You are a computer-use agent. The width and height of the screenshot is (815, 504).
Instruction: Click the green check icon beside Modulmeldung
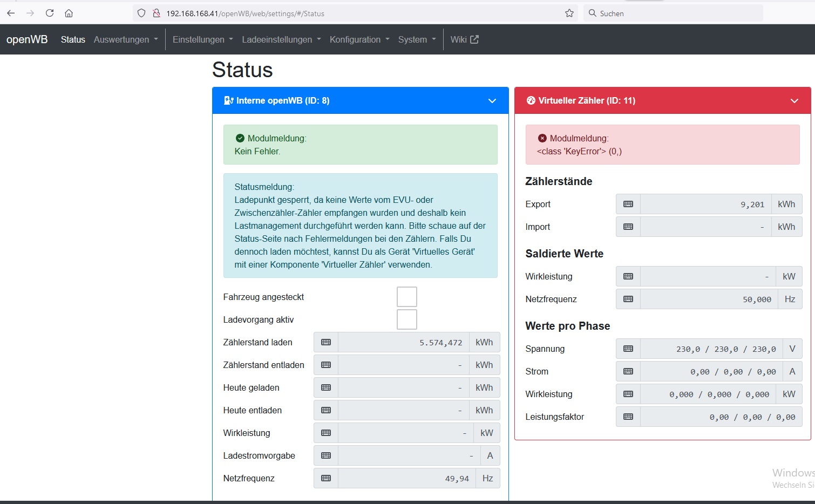point(240,138)
